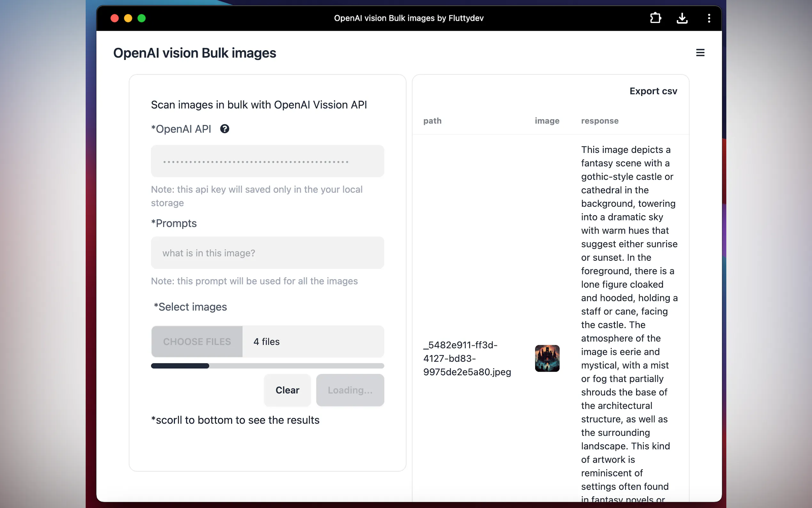Viewport: 812px width, 508px height.
Task: Click the red close window button
Action: 114,18
